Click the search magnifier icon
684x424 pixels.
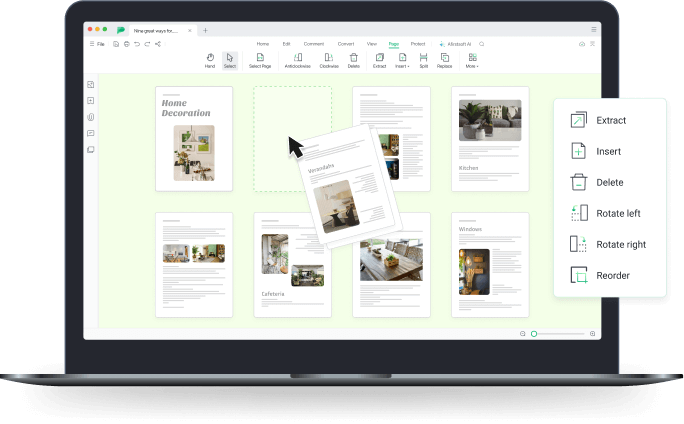click(482, 44)
